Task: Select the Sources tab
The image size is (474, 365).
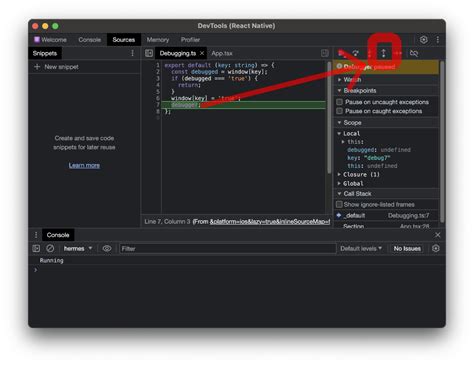Action: coord(124,40)
